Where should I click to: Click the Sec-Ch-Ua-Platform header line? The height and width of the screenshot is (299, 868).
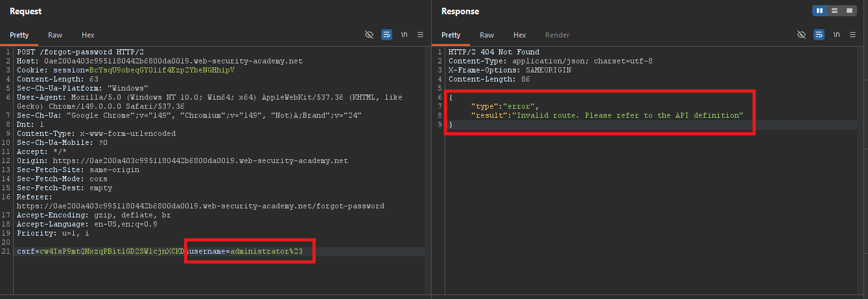pos(83,89)
